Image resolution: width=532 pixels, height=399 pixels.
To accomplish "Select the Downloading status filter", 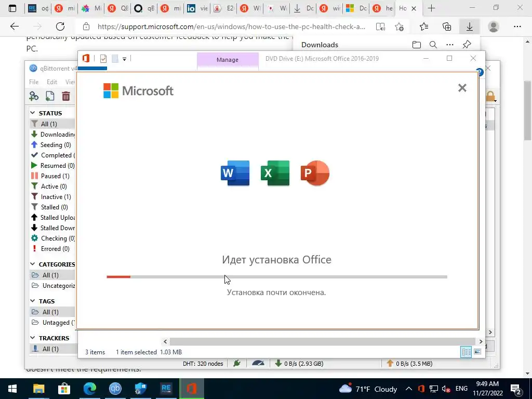I will (52, 135).
